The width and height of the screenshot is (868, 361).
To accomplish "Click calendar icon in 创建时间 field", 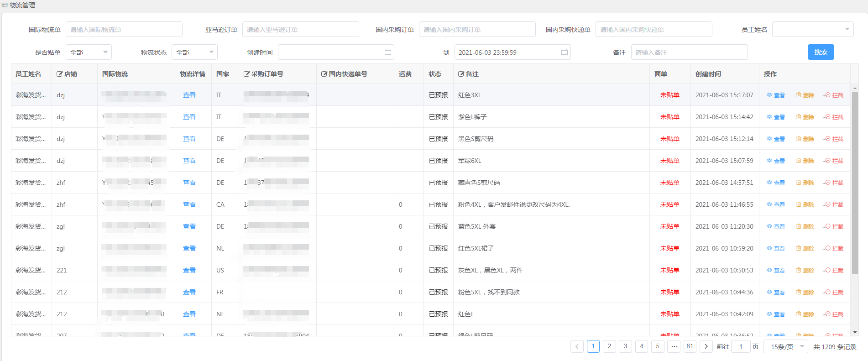I will pyautogui.click(x=387, y=52).
